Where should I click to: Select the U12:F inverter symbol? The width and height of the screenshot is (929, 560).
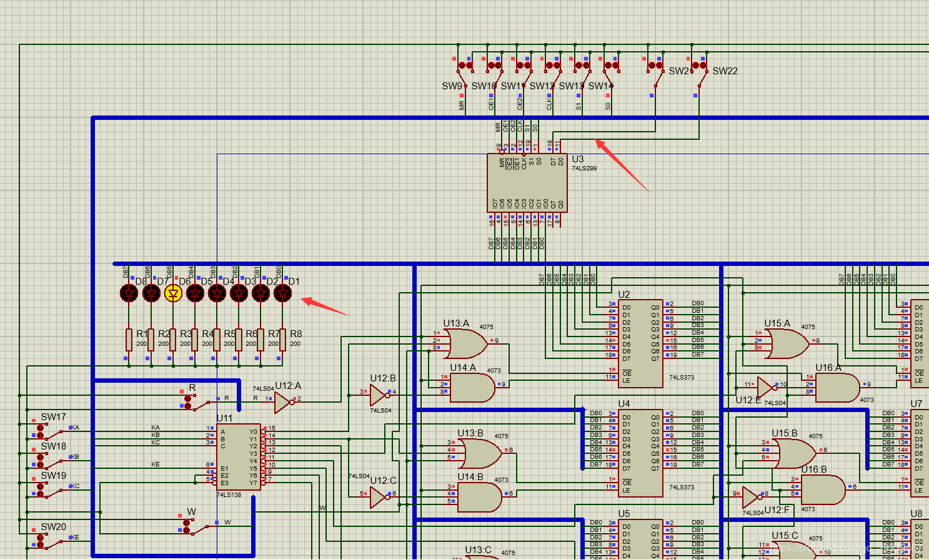pos(752,498)
